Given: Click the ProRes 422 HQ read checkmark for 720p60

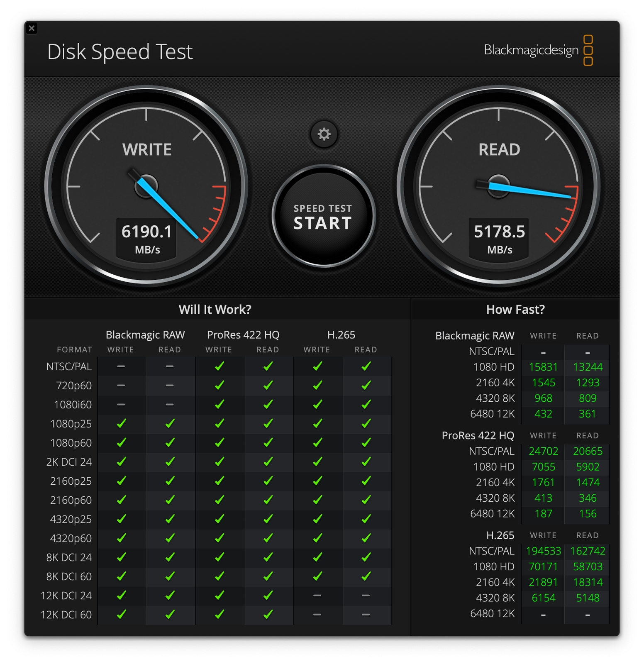Looking at the screenshot, I should tap(268, 386).
